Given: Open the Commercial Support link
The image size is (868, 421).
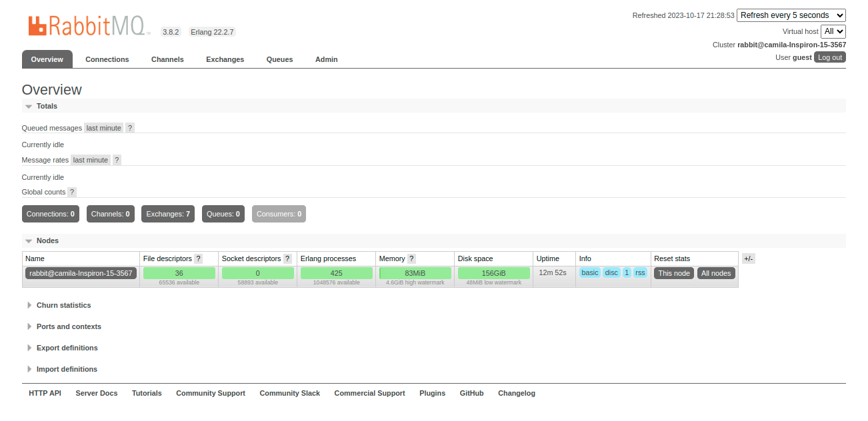Looking at the screenshot, I should point(370,393).
